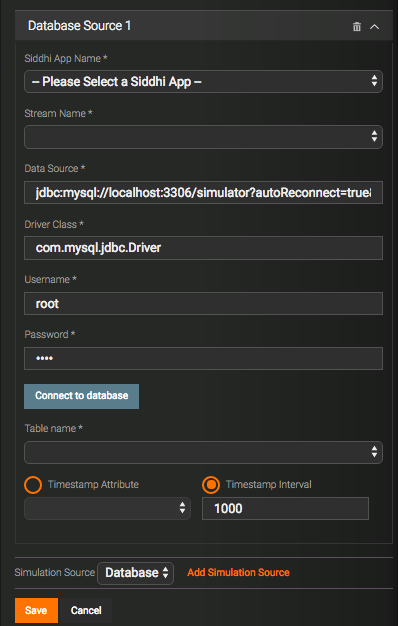Click the Timestamp Interval label text
The image size is (398, 626).
click(269, 485)
